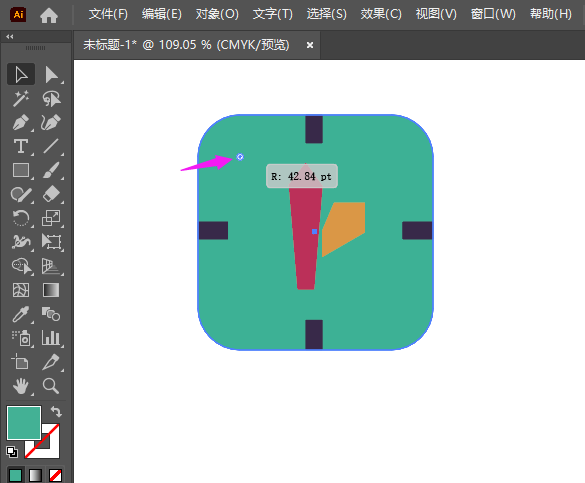
Task: Swap fill and stroke colors
Action: 56,411
